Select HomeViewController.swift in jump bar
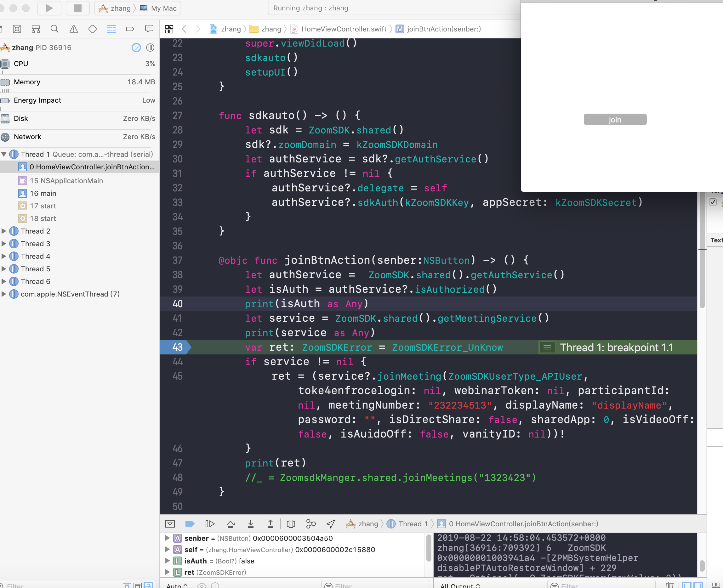 point(343,29)
